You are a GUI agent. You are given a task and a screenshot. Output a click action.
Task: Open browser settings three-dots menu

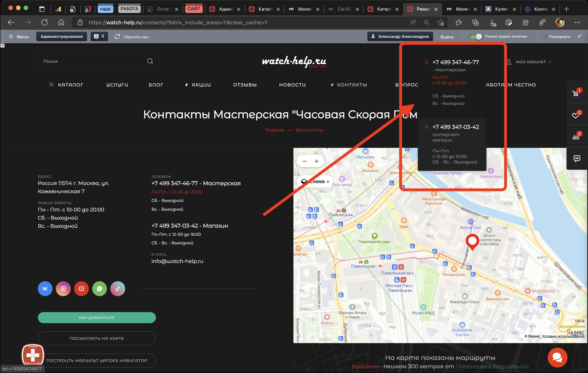577,22
